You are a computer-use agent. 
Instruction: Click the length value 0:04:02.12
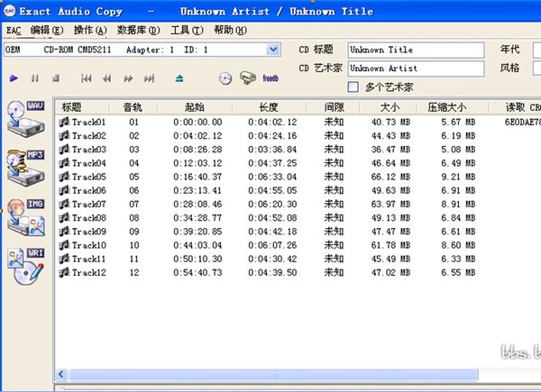272,122
